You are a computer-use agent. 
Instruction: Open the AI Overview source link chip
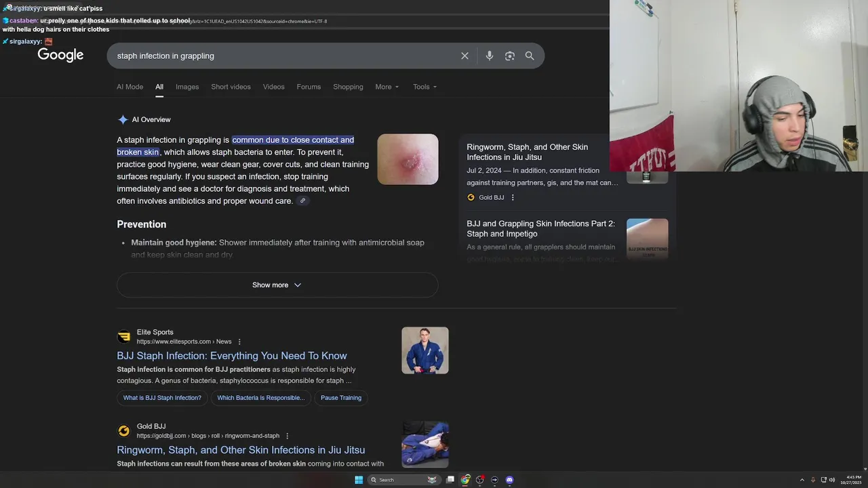[x=302, y=201]
